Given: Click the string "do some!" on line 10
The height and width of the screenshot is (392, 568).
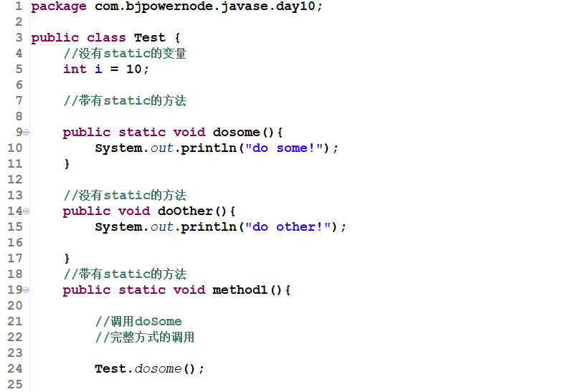Looking at the screenshot, I should (284, 148).
